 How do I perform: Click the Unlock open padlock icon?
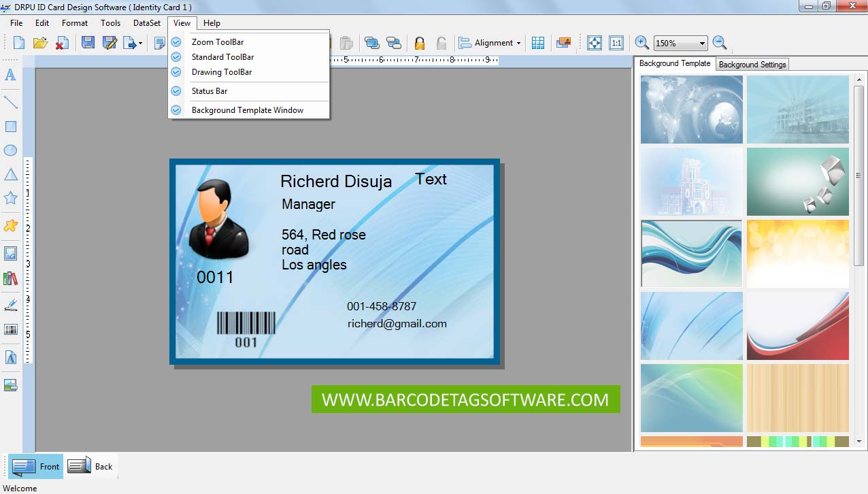click(441, 43)
